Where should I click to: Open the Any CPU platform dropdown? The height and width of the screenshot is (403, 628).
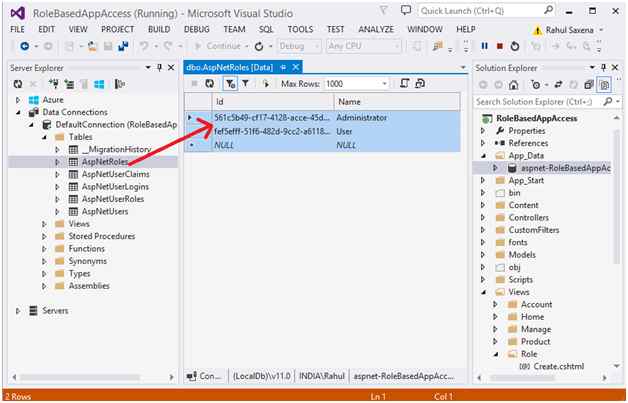364,46
